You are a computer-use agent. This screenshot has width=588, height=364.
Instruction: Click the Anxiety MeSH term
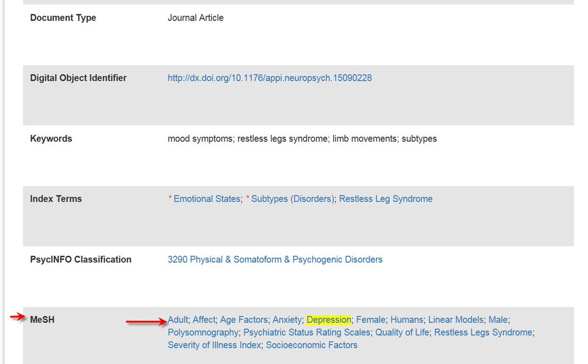(x=287, y=319)
